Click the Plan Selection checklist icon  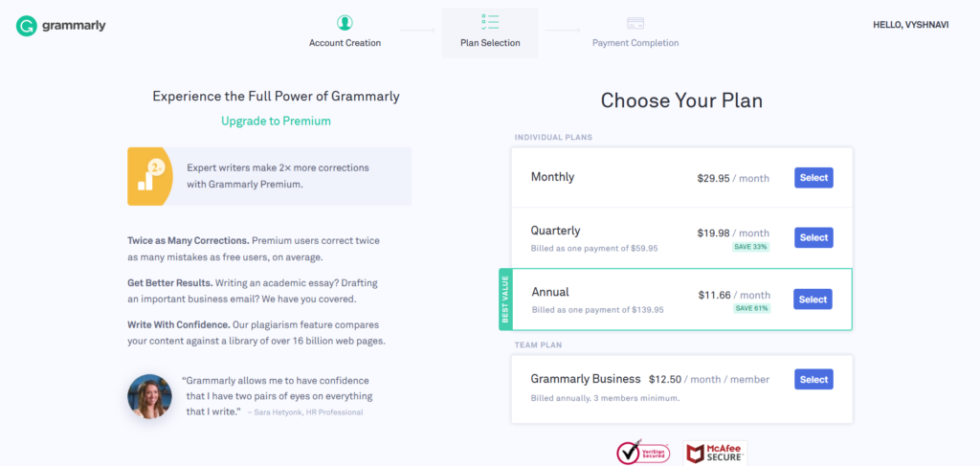[x=490, y=22]
